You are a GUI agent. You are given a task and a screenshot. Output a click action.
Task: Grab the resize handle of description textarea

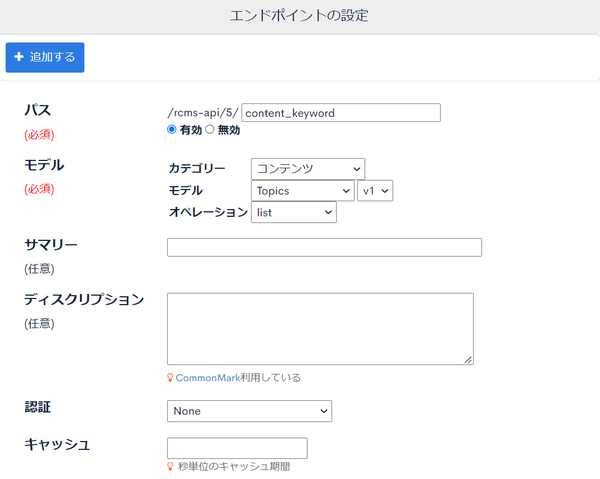click(x=468, y=360)
